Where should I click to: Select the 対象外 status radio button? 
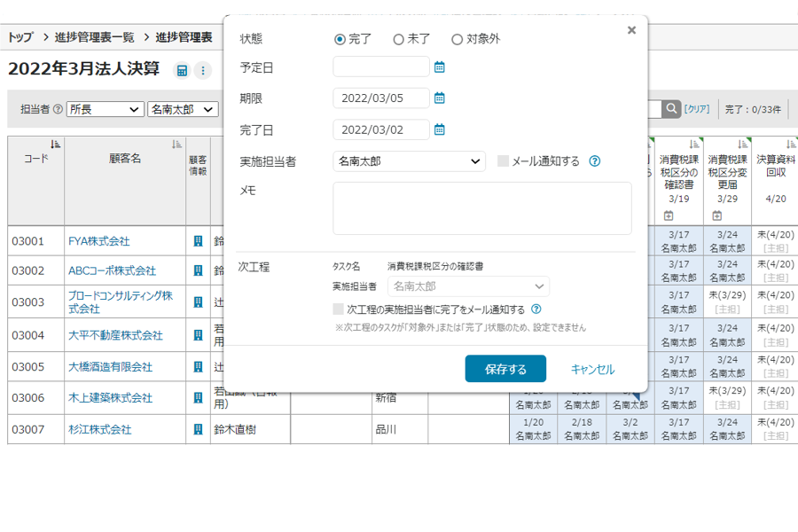(x=458, y=39)
